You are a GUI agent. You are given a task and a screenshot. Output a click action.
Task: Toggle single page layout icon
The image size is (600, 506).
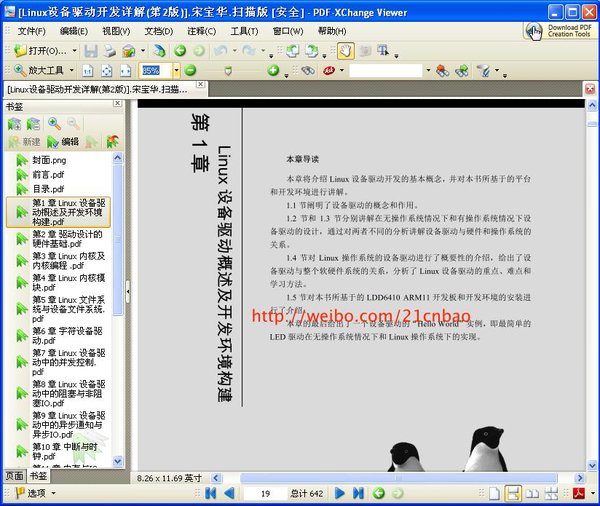pyautogui.click(x=494, y=494)
